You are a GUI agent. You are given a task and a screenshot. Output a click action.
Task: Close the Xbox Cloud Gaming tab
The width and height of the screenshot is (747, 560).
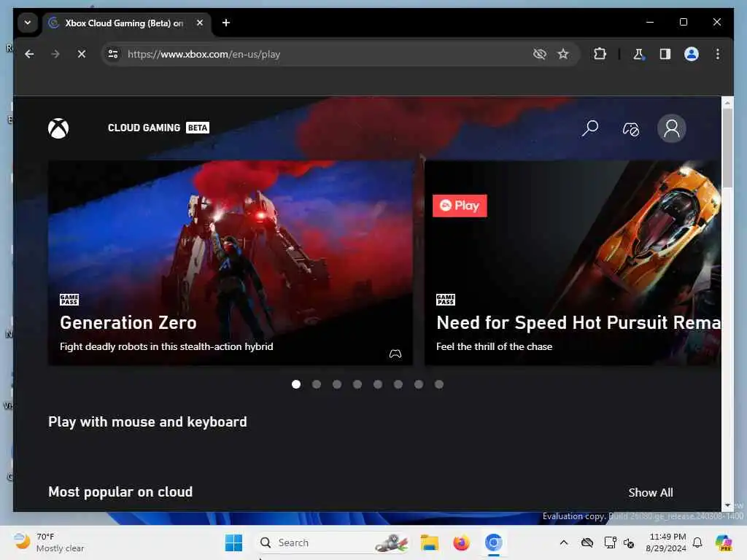tap(200, 23)
